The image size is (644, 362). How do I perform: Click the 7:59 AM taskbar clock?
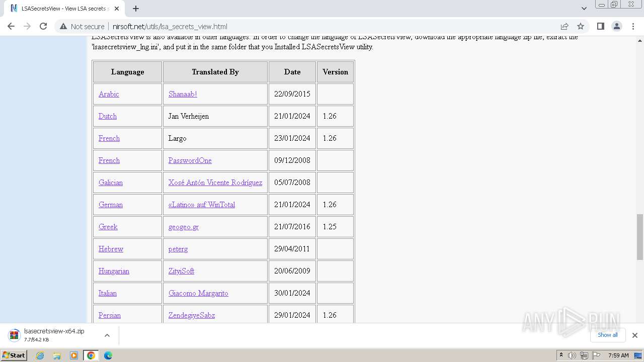pos(618,355)
